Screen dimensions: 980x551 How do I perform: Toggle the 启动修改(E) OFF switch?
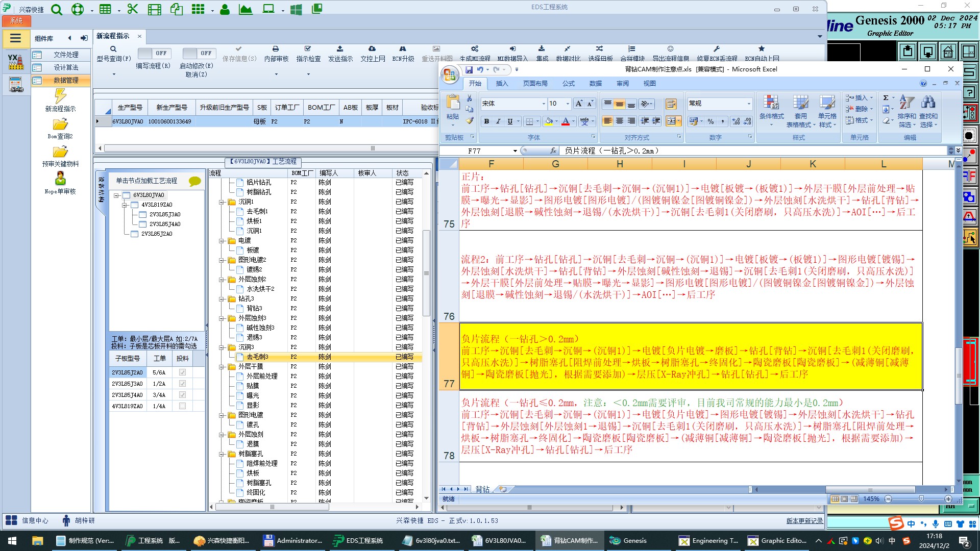click(200, 53)
